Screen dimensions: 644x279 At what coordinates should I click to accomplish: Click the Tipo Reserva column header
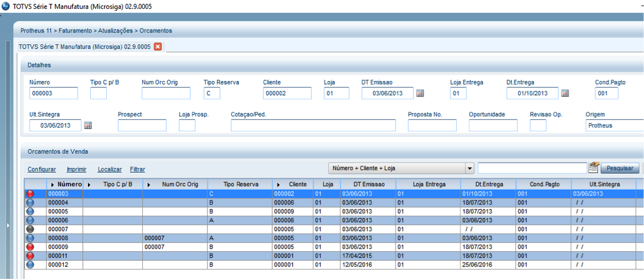240,184
